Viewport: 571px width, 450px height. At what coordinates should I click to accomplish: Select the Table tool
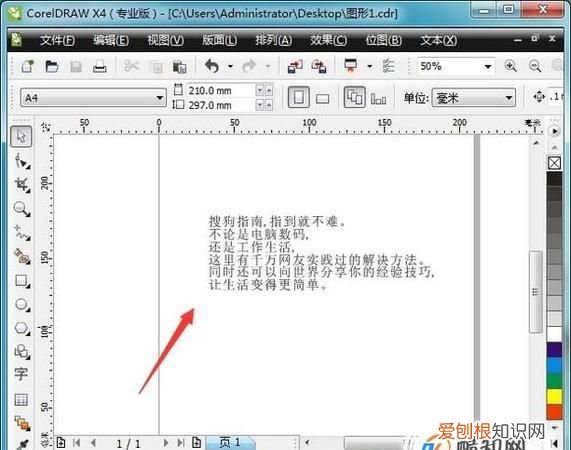(x=21, y=400)
